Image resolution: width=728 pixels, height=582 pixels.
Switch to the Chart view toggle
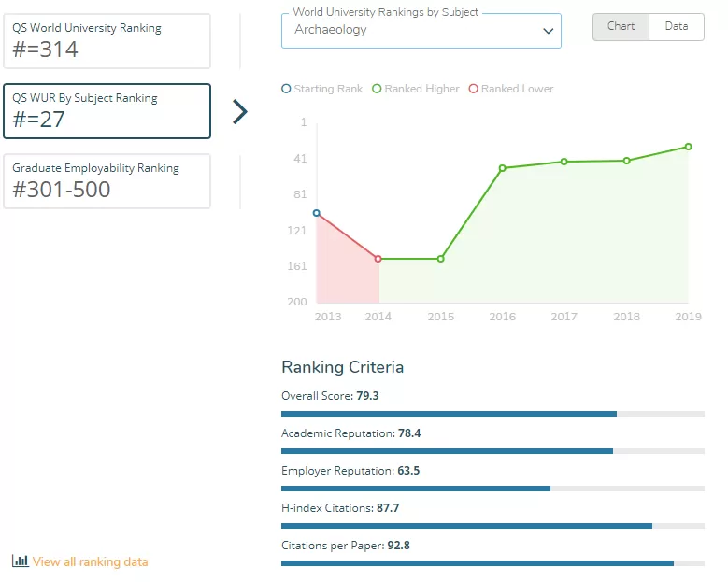click(x=621, y=27)
